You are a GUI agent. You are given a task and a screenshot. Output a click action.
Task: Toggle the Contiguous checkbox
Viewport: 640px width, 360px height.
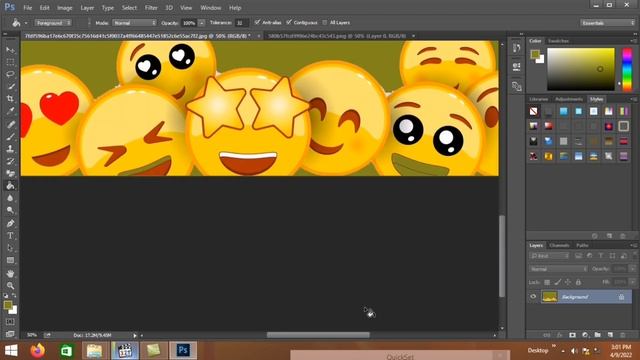289,22
